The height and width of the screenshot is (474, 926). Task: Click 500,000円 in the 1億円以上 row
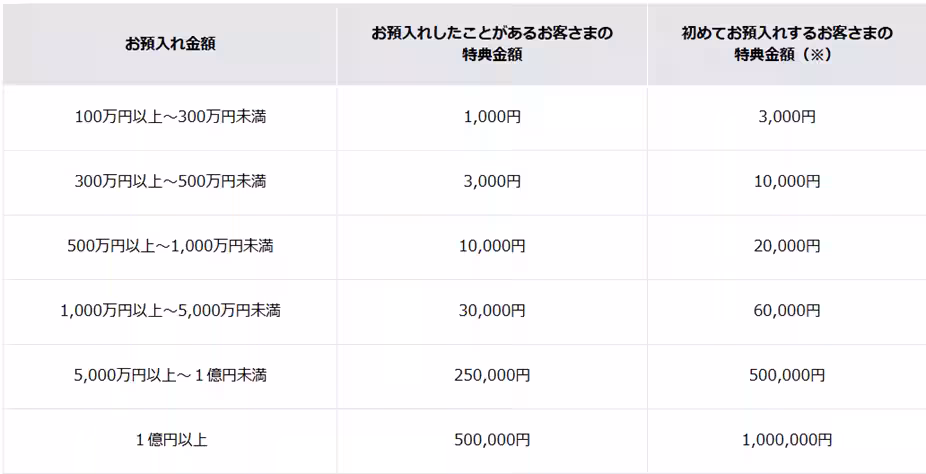pos(492,440)
